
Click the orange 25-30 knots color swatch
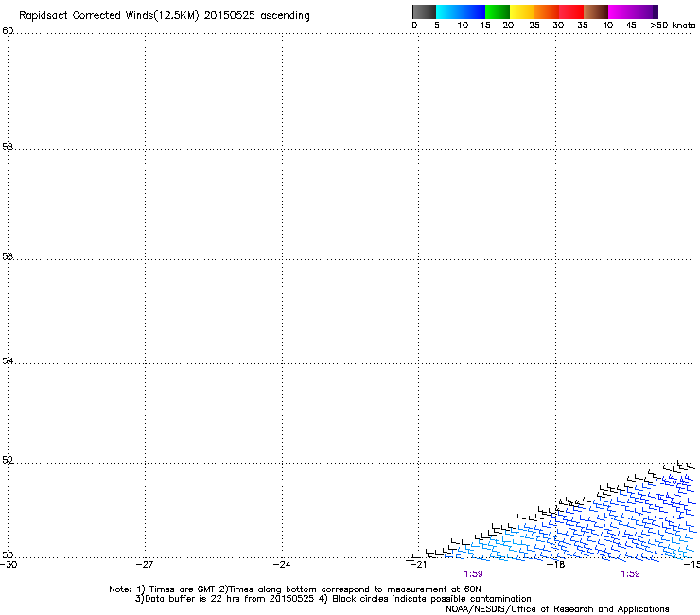(547, 11)
